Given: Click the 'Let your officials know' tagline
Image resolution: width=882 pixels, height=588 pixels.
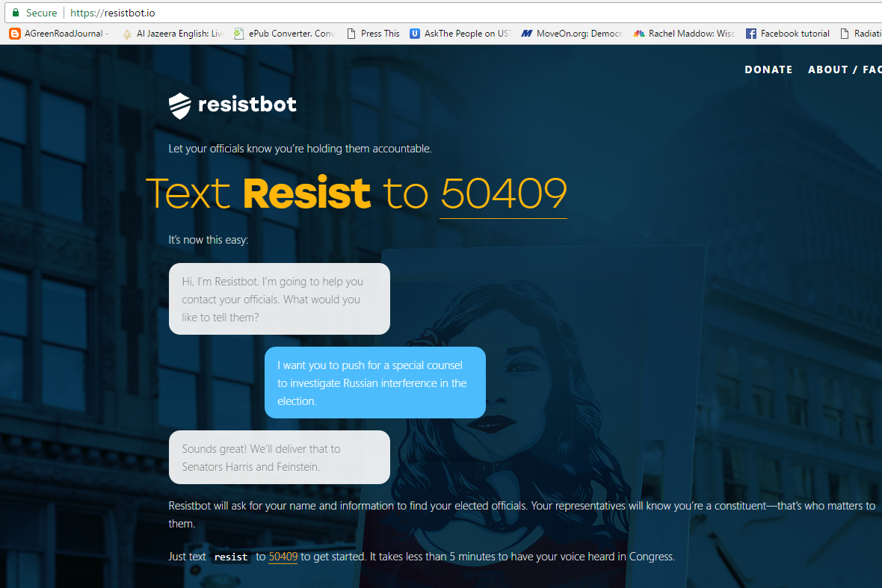Looking at the screenshot, I should pyautogui.click(x=300, y=149).
